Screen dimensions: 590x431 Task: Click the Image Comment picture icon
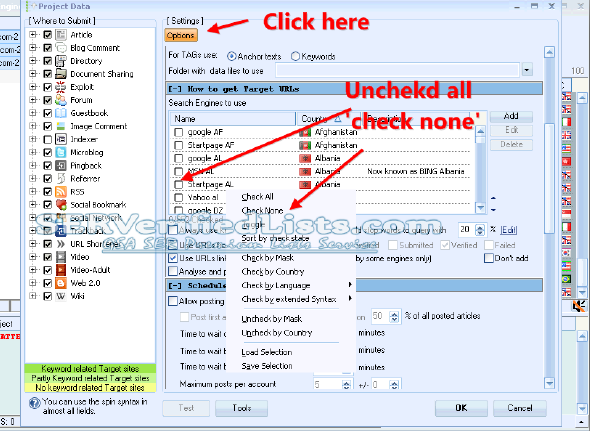tap(61, 126)
